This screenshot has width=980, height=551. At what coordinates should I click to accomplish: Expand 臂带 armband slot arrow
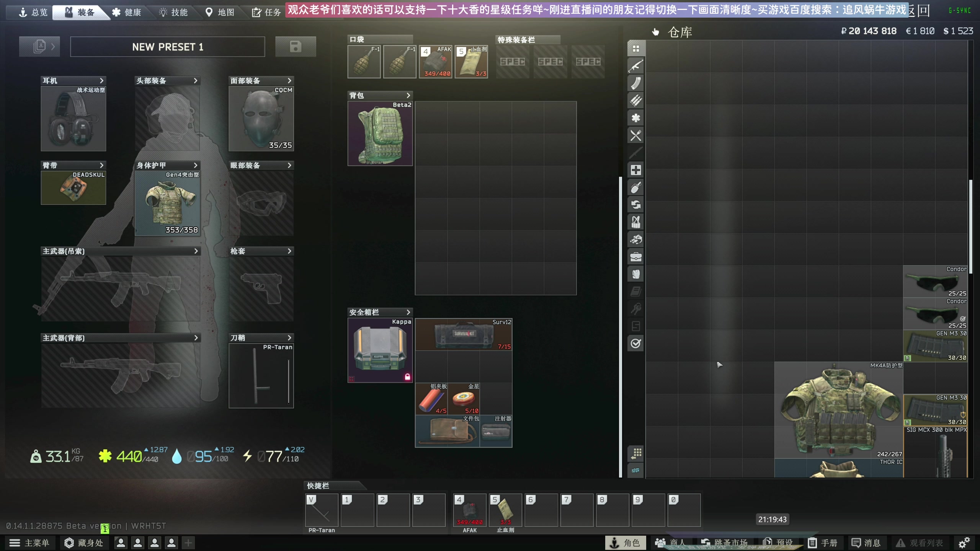click(101, 165)
